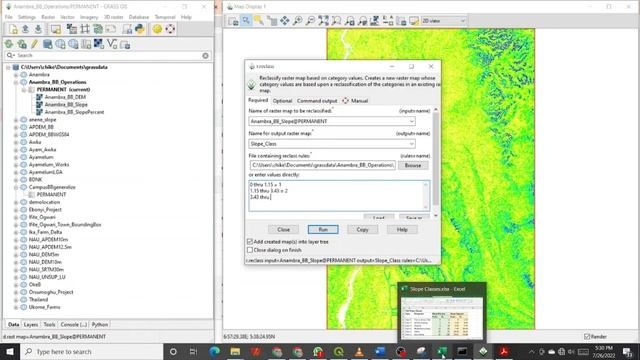The height and width of the screenshot is (360, 640).
Task: Add a database with database-plus icon
Action: point(47,44)
